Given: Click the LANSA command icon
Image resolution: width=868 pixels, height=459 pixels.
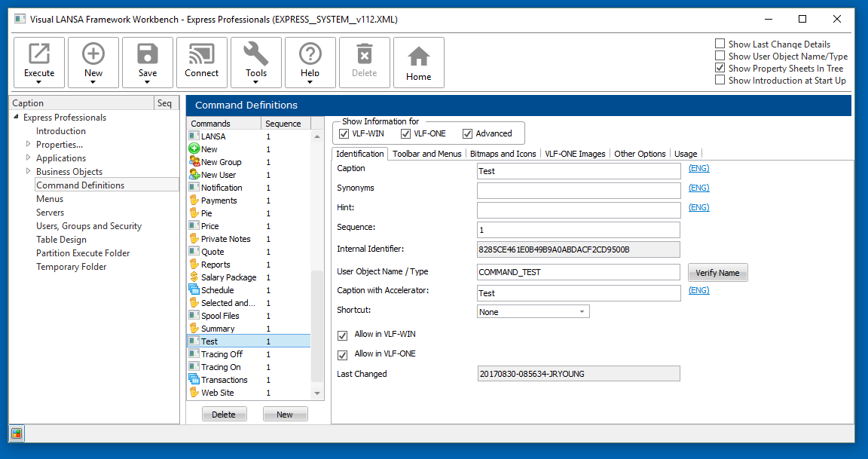Looking at the screenshot, I should click(x=194, y=136).
